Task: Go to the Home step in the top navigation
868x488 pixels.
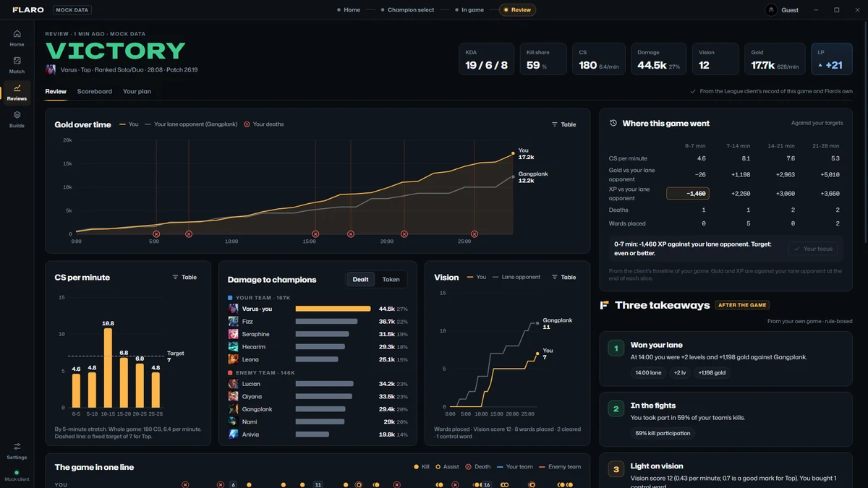Action: coord(349,10)
